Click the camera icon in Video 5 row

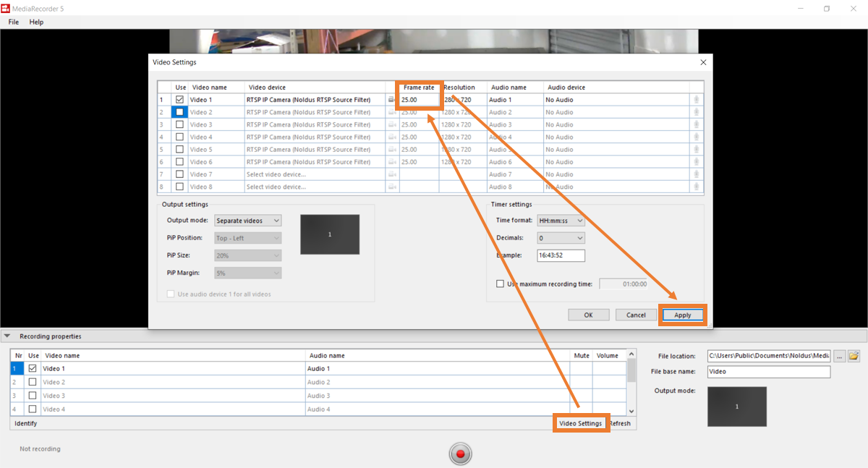click(391, 150)
